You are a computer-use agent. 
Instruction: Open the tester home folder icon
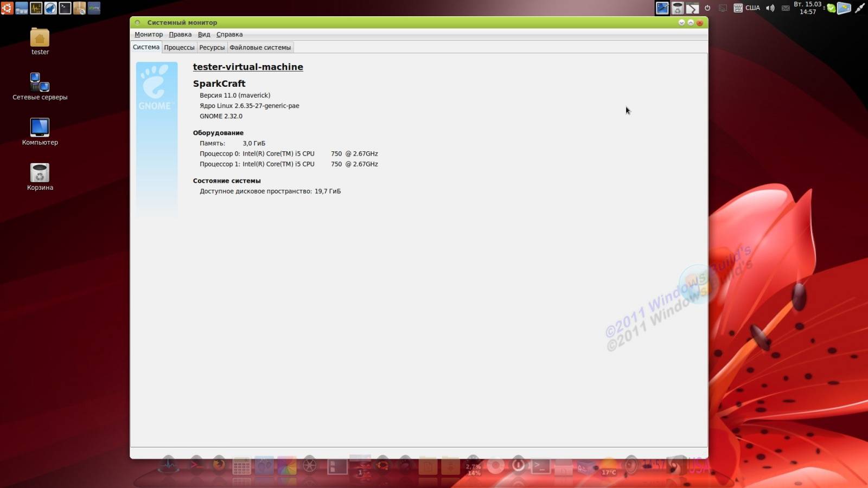40,42
